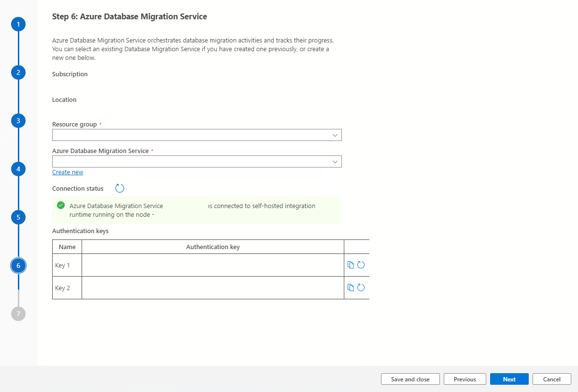Copy the Key 1 authentication key
578x392 pixels.
click(x=351, y=264)
